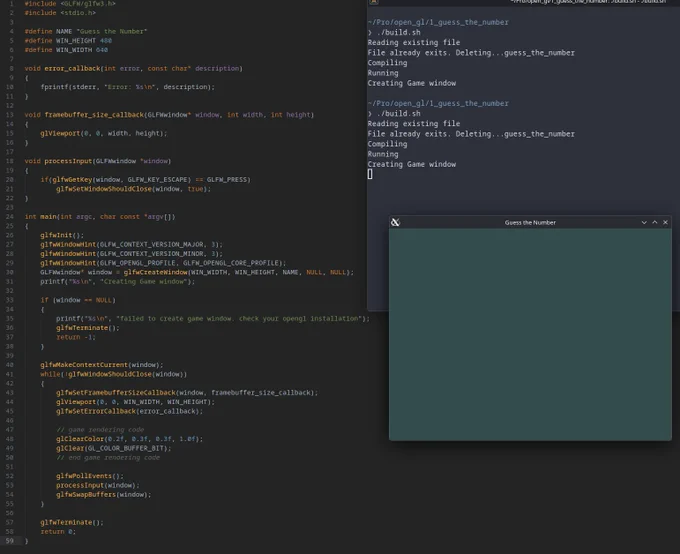This screenshot has width=680, height=554.
Task: Click the 'while(!glfwWindowShouldClose(window))' line
Action: (114, 374)
